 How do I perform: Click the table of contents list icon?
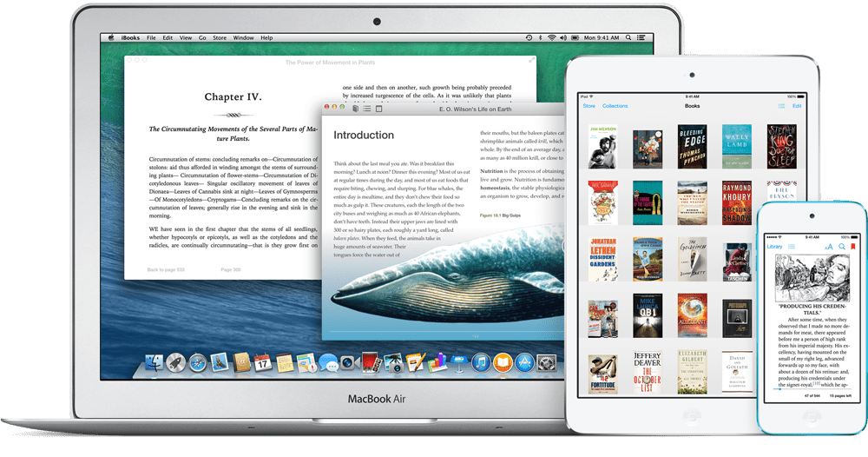click(x=366, y=109)
